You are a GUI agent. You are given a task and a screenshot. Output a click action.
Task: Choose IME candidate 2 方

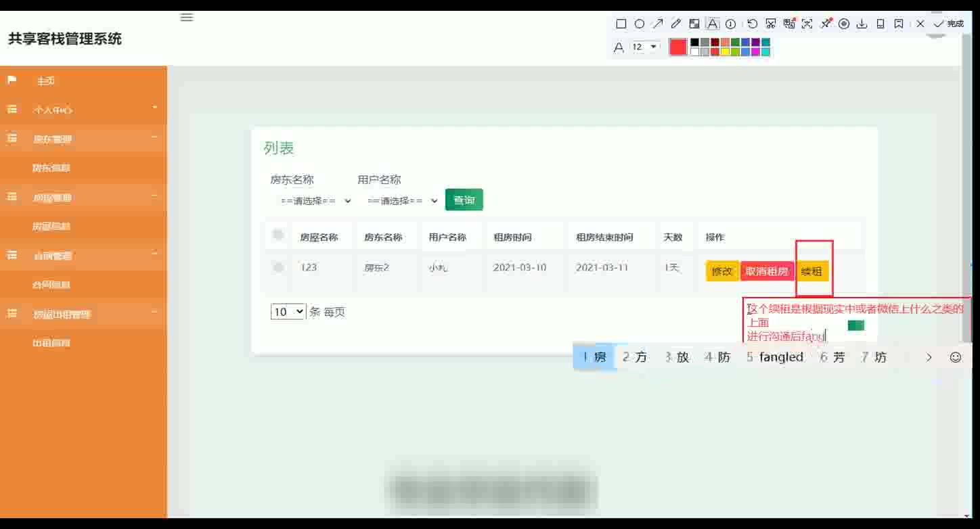[x=635, y=357]
